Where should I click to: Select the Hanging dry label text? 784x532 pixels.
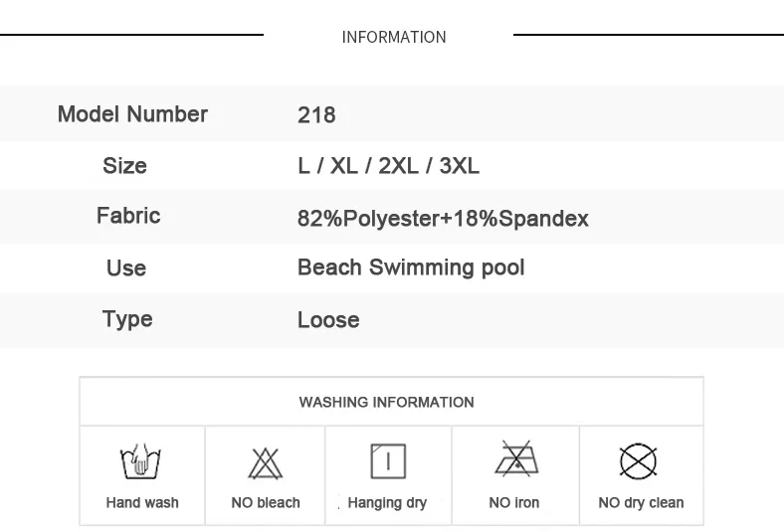tap(387, 503)
